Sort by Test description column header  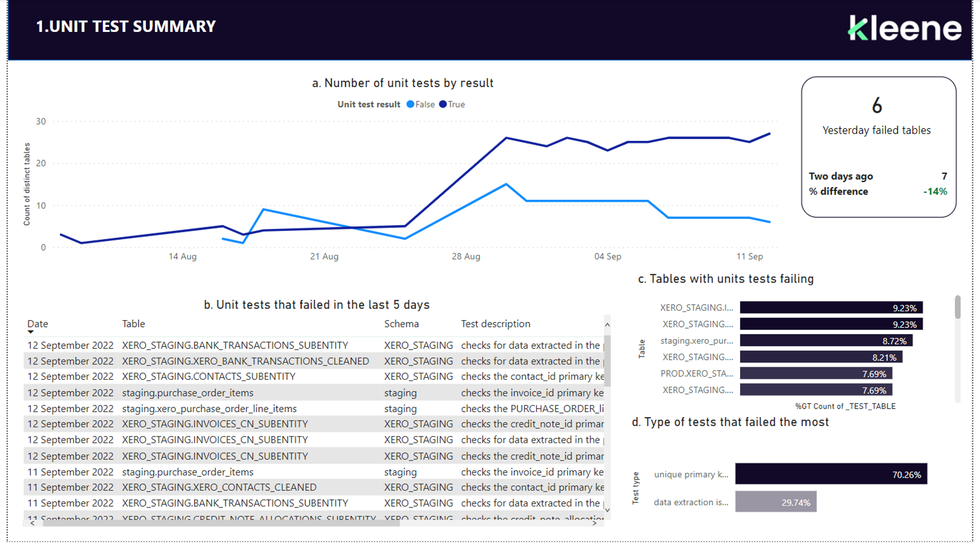point(495,323)
